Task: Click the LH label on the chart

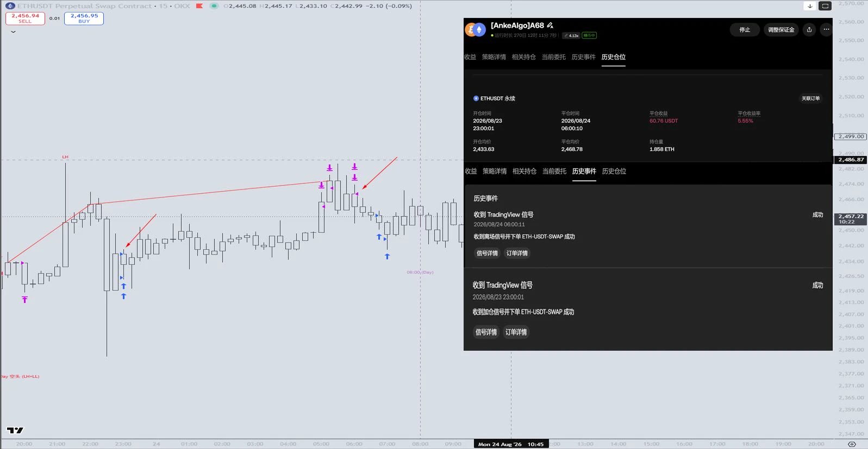Action: tap(65, 157)
